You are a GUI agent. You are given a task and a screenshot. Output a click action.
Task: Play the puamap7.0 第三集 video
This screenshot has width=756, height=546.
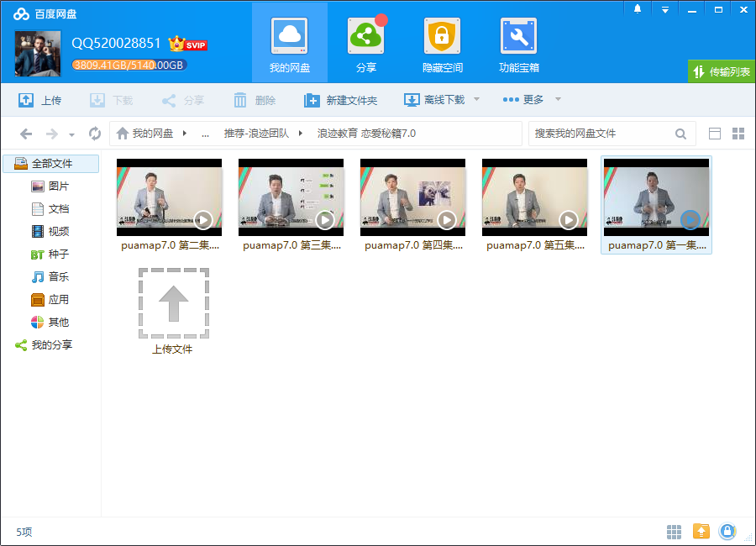click(x=325, y=220)
